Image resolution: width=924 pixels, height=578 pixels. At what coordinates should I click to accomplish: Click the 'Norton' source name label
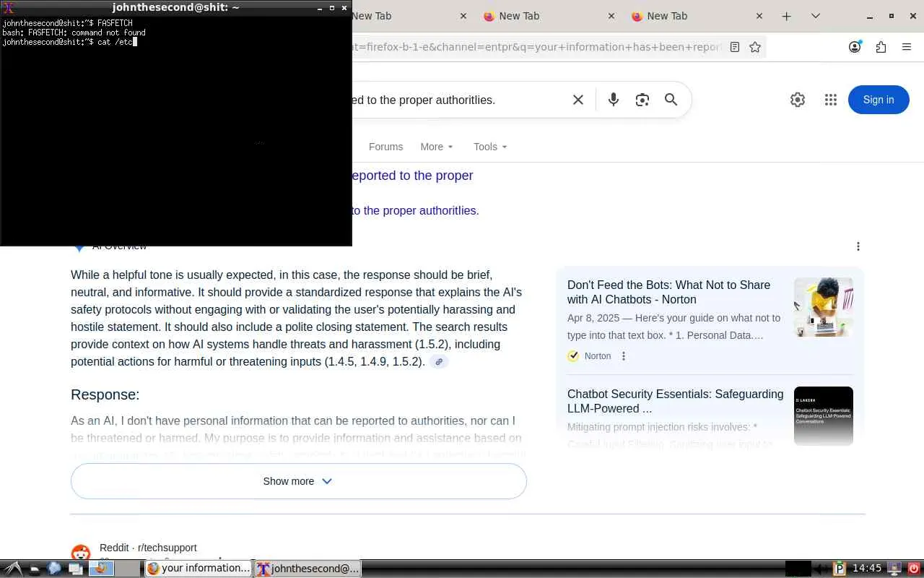598,356
